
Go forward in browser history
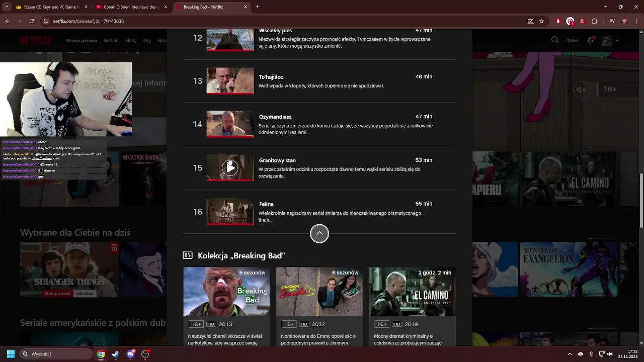pyautogui.click(x=20, y=21)
